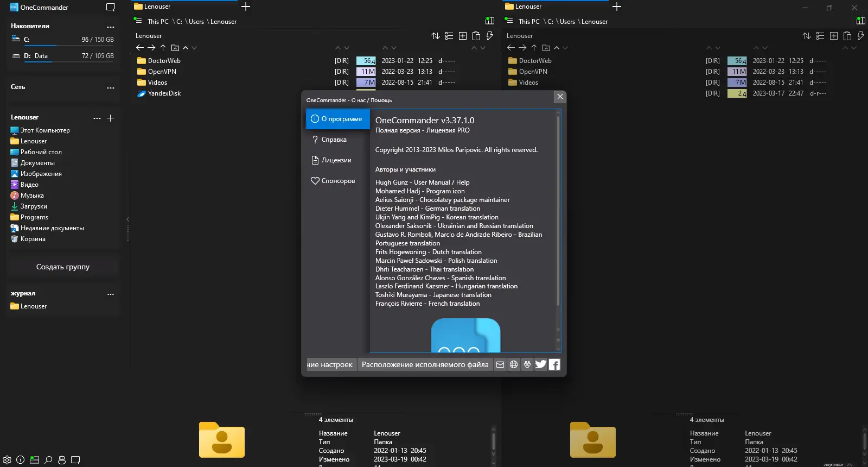
Task: Select the Lenouser tab in left pane
Action: [184, 7]
